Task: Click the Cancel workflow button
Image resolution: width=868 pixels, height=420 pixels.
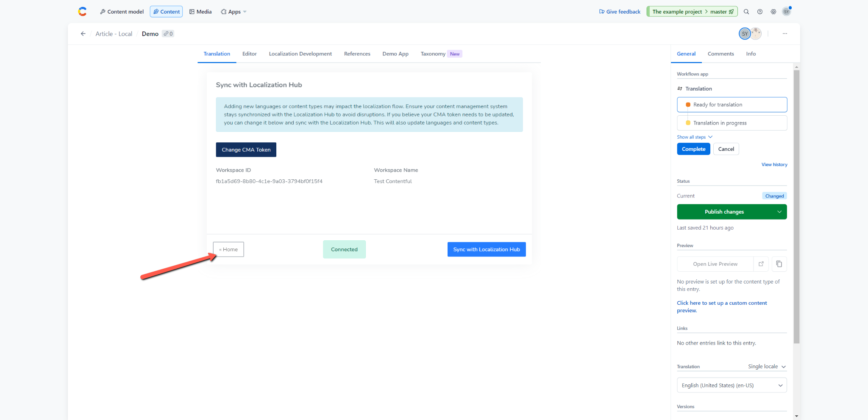Action: pyautogui.click(x=726, y=149)
